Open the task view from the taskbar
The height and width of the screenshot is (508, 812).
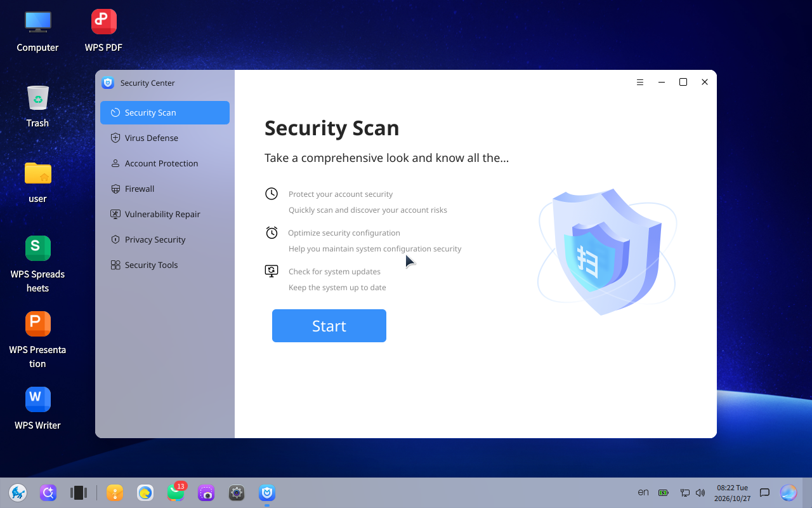(x=79, y=493)
